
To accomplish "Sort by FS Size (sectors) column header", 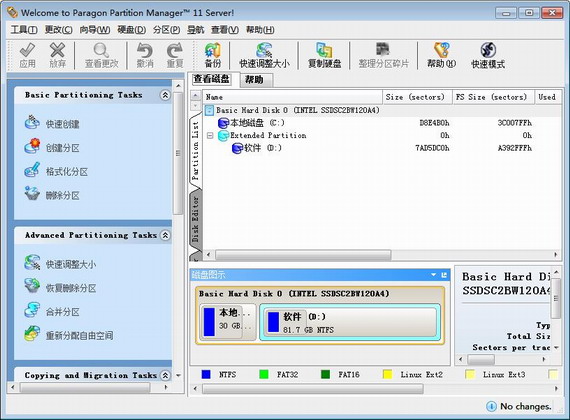I will pos(493,97).
